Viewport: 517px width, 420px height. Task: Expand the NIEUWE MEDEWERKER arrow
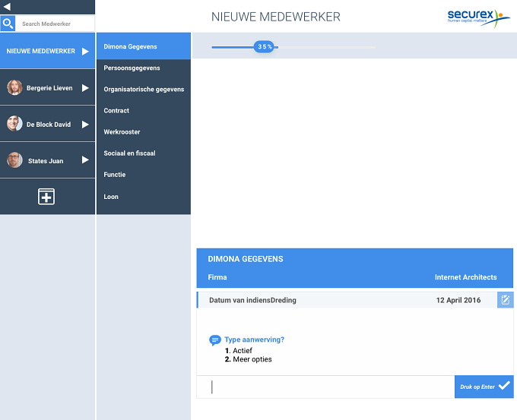point(85,52)
